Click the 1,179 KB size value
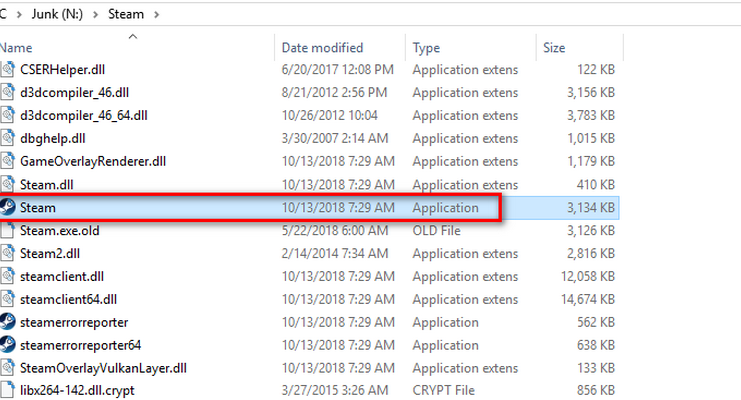This screenshot has width=741, height=400. pos(591,161)
